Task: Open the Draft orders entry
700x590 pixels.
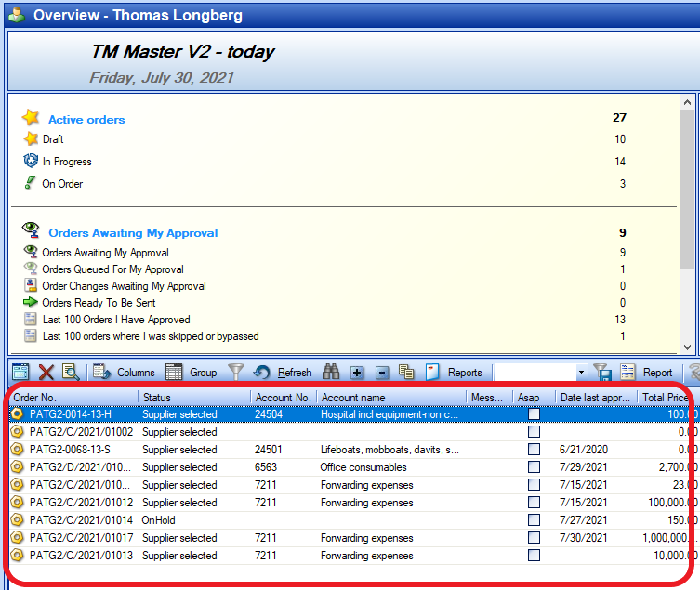Action: click(x=53, y=139)
